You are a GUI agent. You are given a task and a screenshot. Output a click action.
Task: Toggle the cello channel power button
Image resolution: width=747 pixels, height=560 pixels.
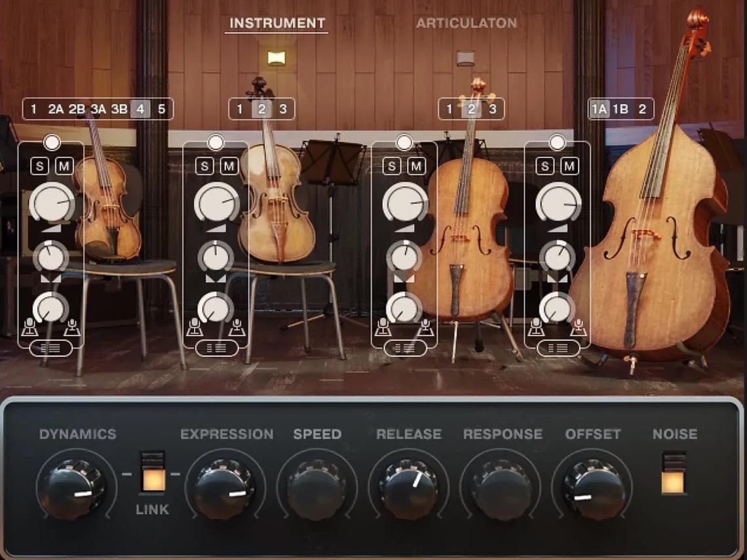[404, 142]
